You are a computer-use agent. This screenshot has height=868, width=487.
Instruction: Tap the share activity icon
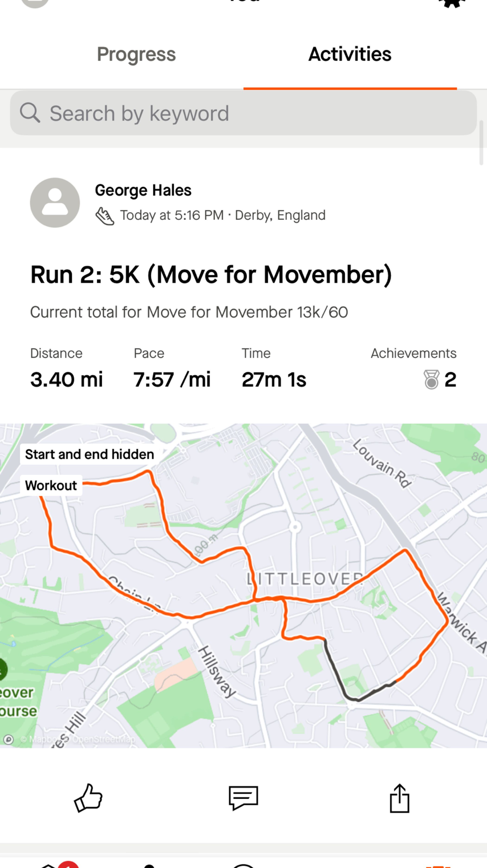click(x=399, y=798)
